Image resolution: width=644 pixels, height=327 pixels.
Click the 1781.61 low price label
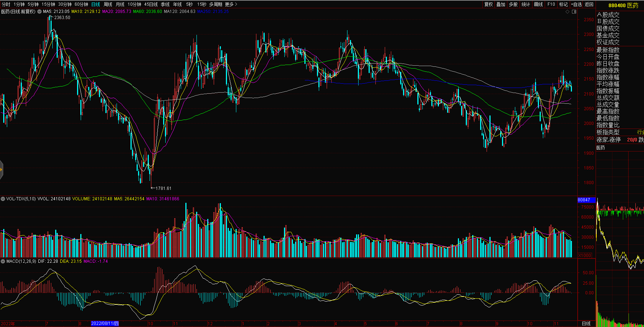tap(163, 188)
